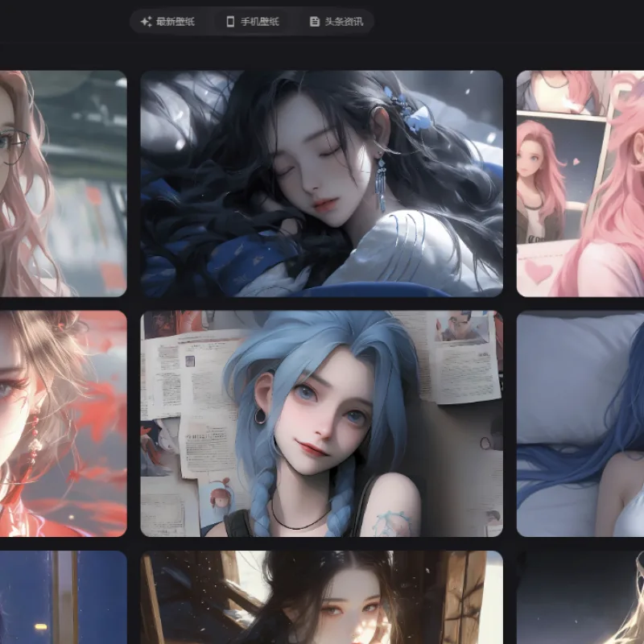Open the dark-haired girl by wooden beams wallpaper
The width and height of the screenshot is (644, 644).
click(x=321, y=597)
